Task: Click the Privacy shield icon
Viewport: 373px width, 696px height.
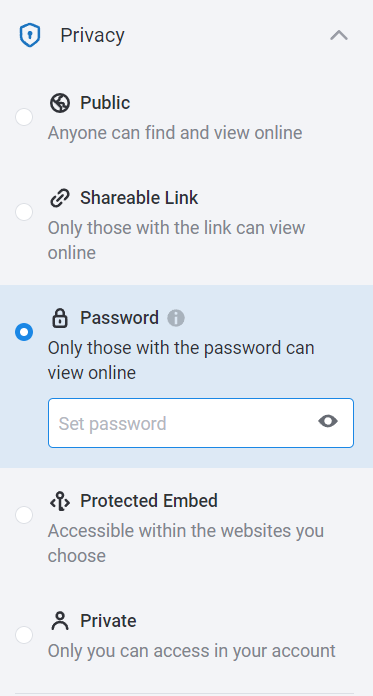Action: pyautogui.click(x=30, y=36)
